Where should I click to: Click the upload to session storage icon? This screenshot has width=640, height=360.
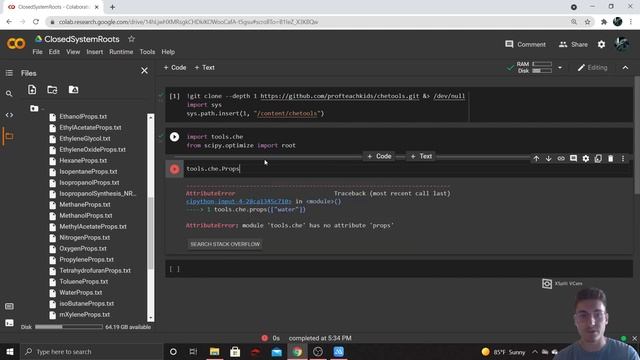(x=32, y=90)
